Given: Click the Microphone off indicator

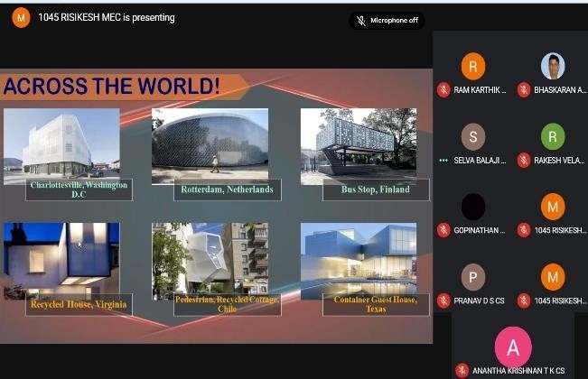Looking at the screenshot, I should tap(387, 21).
